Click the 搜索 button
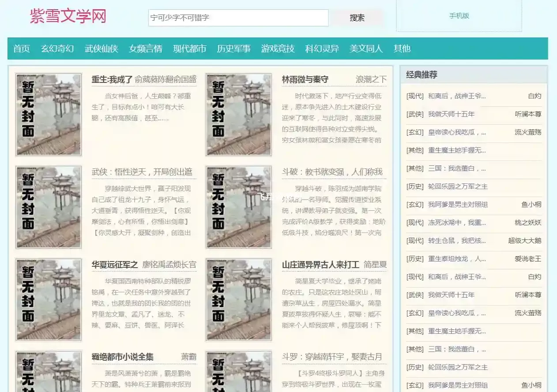Viewport: 557px width, 392px height. (357, 18)
